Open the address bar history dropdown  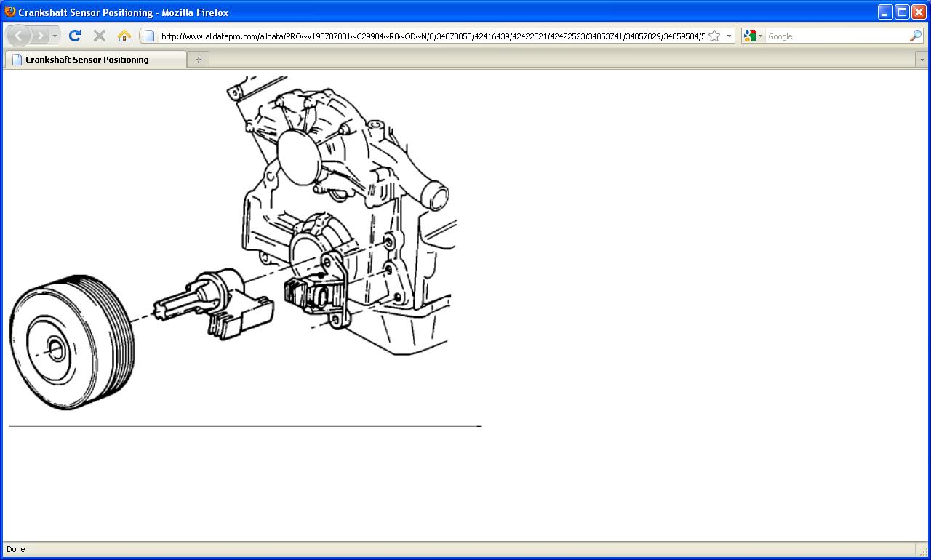(x=729, y=36)
